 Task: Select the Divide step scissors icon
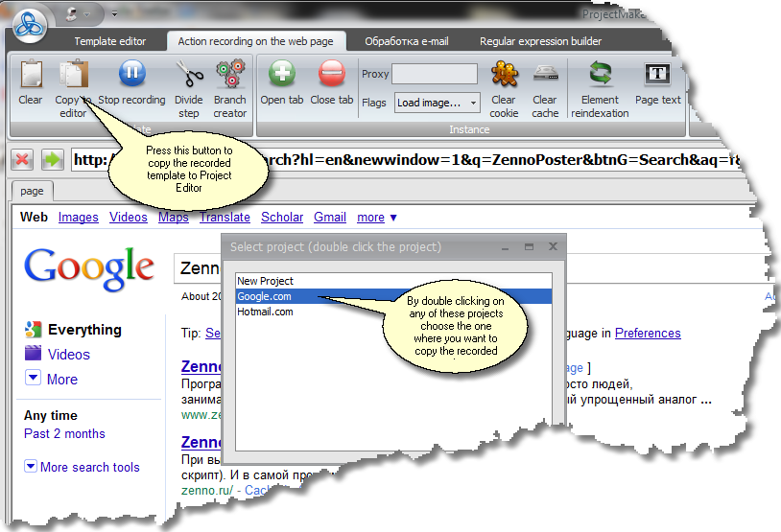point(189,76)
